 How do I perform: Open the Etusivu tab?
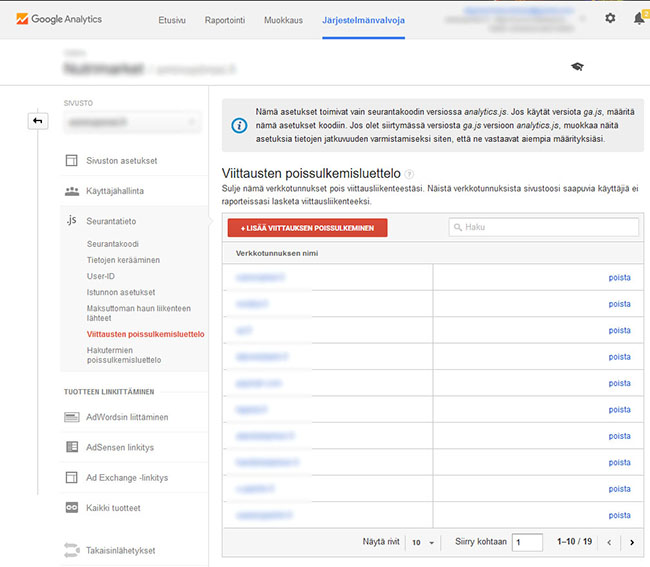point(172,20)
